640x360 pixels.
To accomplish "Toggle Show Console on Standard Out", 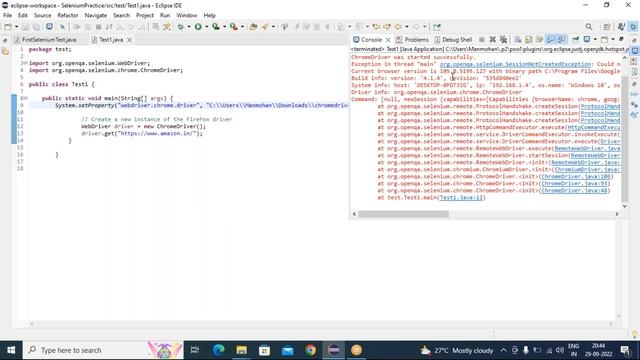I will [551, 40].
